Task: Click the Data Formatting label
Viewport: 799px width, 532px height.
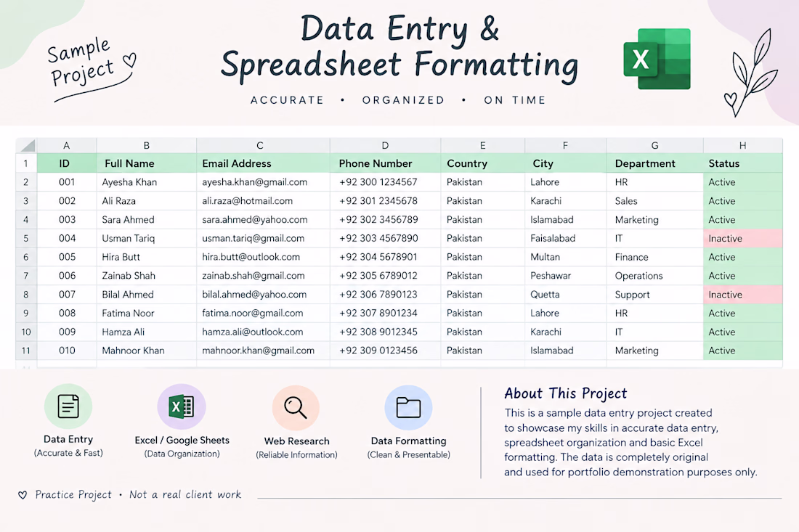Action: point(409,441)
